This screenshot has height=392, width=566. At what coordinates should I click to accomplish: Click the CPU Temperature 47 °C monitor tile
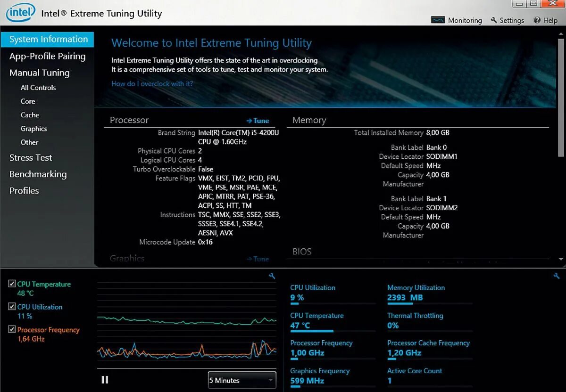point(333,322)
